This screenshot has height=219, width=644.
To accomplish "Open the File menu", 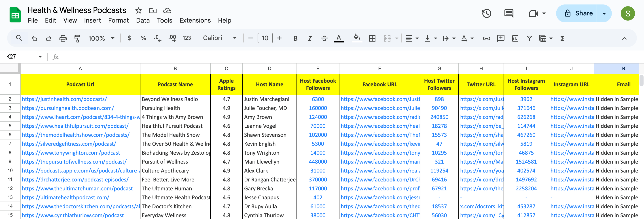I will [33, 21].
